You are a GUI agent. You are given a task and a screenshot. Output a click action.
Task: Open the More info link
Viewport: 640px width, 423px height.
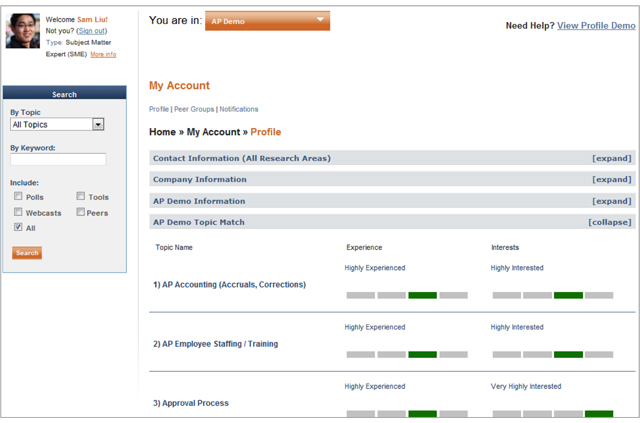(103, 54)
